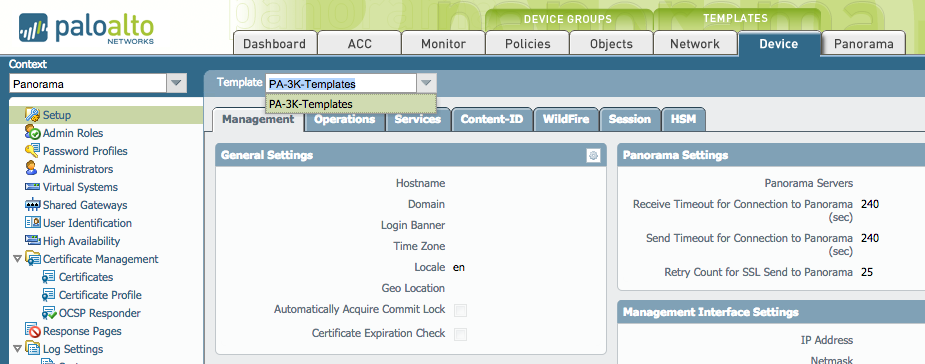Toggle Certificate Expiration Check checkbox
This screenshot has height=364, width=925.
click(460, 334)
